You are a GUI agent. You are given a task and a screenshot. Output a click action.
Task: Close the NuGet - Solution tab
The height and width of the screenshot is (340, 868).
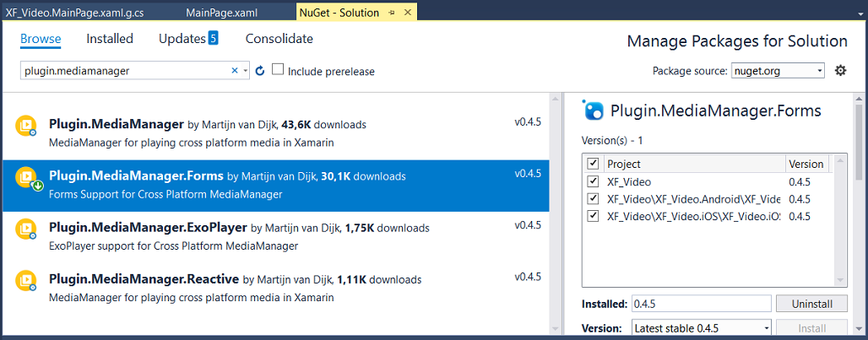(406, 13)
